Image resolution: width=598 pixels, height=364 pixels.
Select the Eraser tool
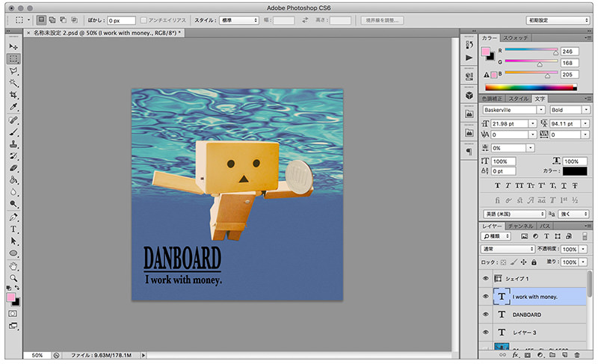13,168
